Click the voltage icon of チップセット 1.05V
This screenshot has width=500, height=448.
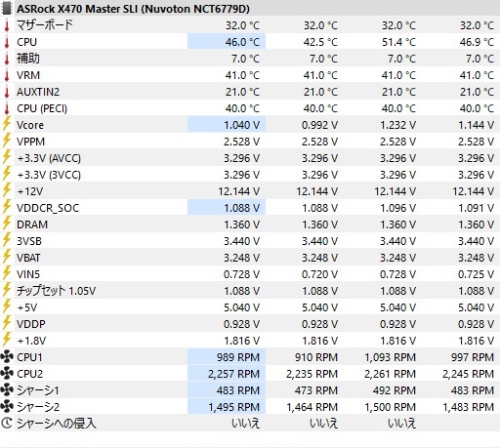[x=7, y=290]
